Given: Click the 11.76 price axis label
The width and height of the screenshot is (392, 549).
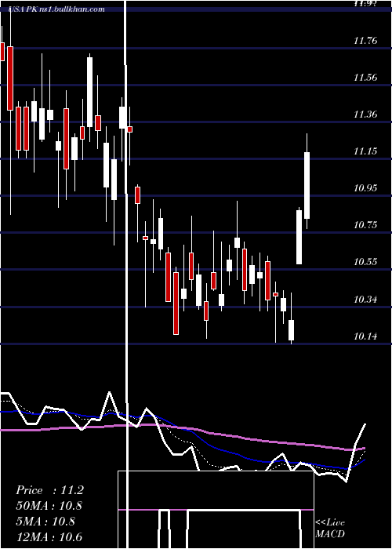Looking at the screenshot, I should coord(365,41).
